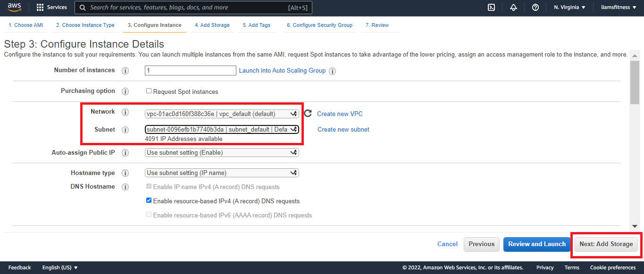644x274 pixels.
Task: Open the help question mark menu
Action: tap(535, 8)
